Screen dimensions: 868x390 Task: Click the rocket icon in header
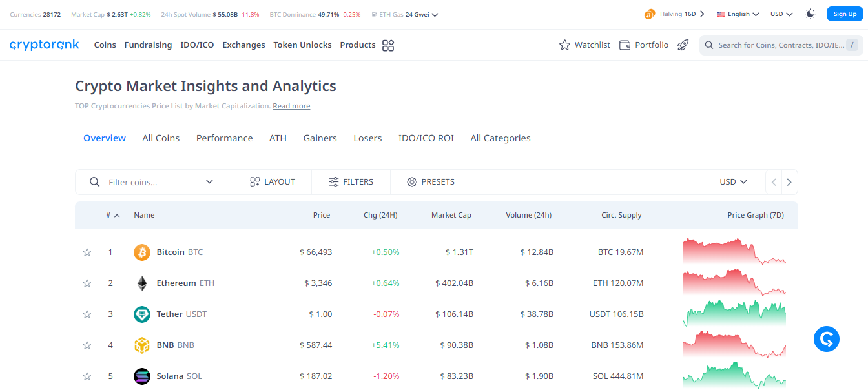683,45
